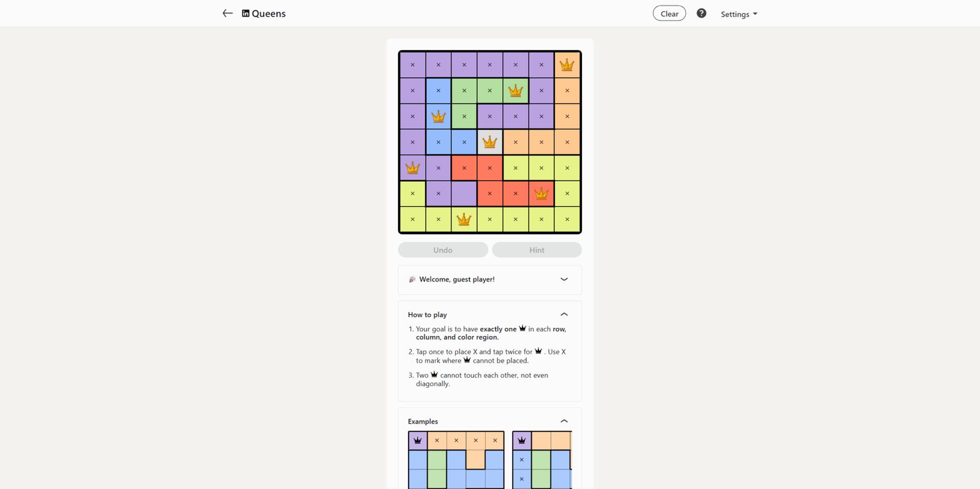Click the LinkedIn logo beside Queens
The width and height of the screenshot is (980, 489).
coord(246,13)
